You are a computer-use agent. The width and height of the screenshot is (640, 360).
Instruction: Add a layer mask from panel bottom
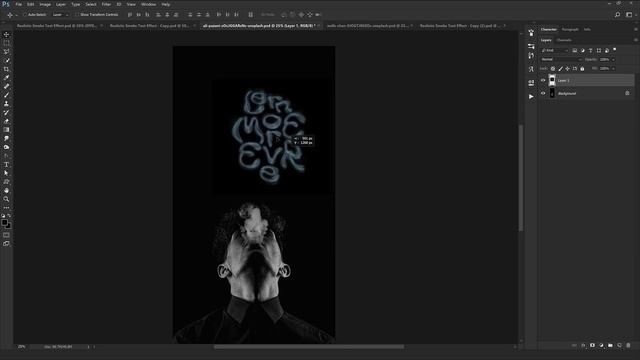pyautogui.click(x=592, y=345)
